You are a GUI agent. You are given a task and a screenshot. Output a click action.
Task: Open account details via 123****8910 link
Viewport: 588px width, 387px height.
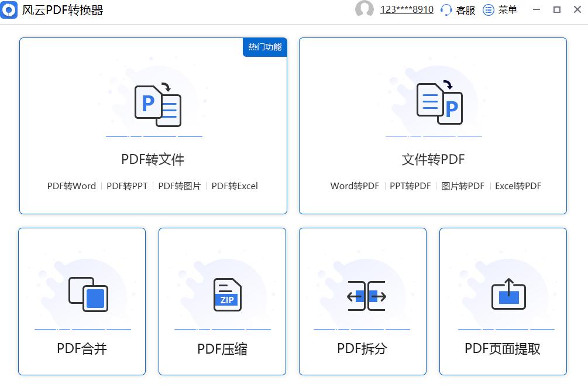(406, 9)
